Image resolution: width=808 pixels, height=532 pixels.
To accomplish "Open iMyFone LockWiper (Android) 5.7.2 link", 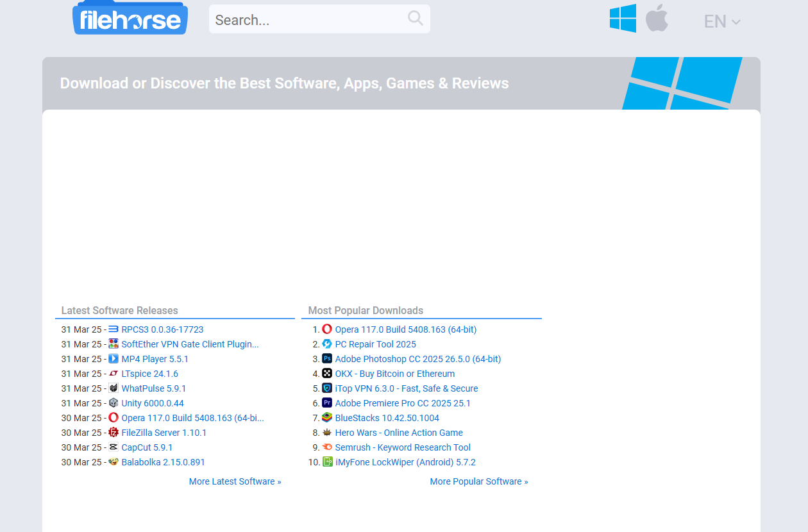I will pos(405,462).
